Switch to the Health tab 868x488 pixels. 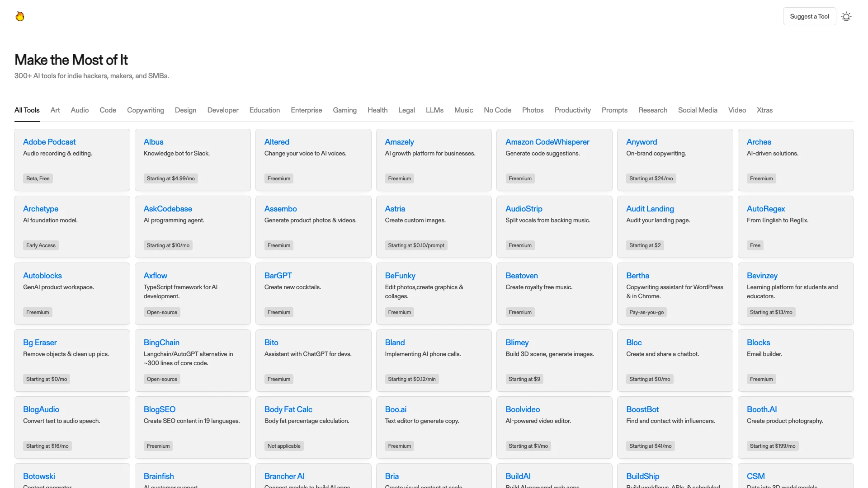tap(377, 110)
